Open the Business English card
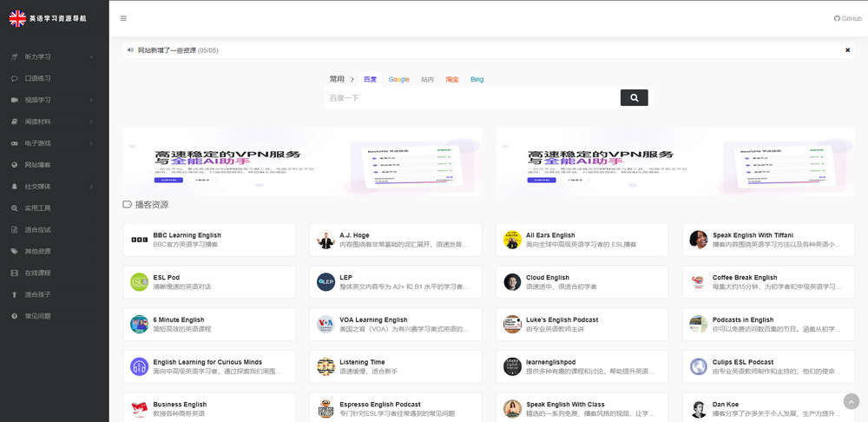This screenshot has width=868, height=422. (209, 408)
